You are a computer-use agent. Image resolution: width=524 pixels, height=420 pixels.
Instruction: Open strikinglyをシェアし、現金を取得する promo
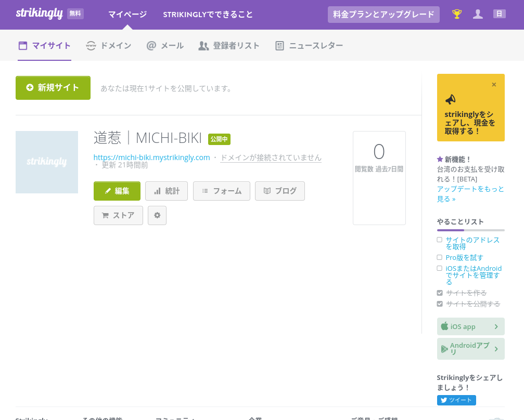[470, 123]
